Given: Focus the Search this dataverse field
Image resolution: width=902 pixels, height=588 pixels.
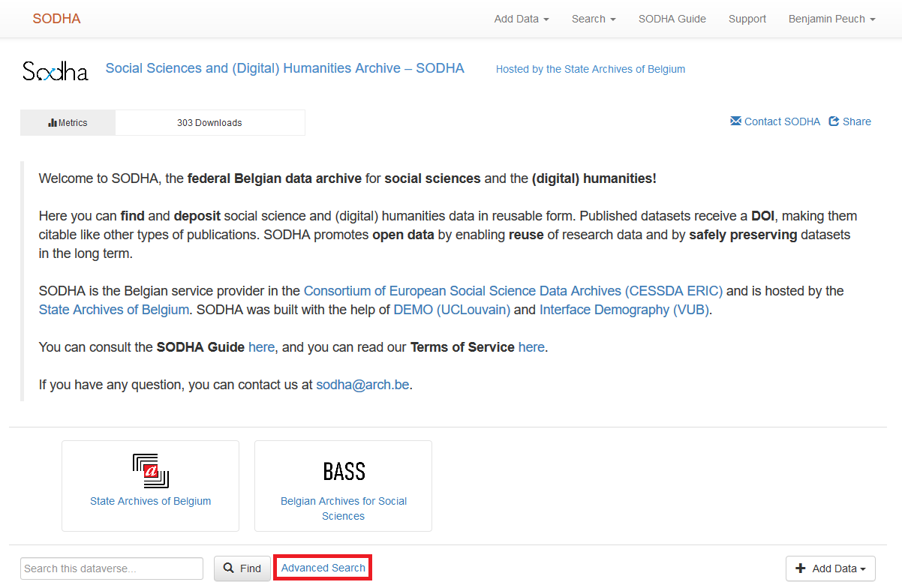Looking at the screenshot, I should (x=112, y=568).
